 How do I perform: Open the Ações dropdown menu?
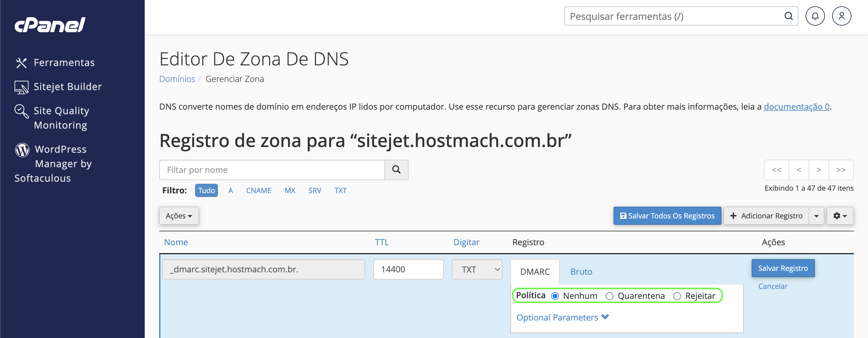179,216
